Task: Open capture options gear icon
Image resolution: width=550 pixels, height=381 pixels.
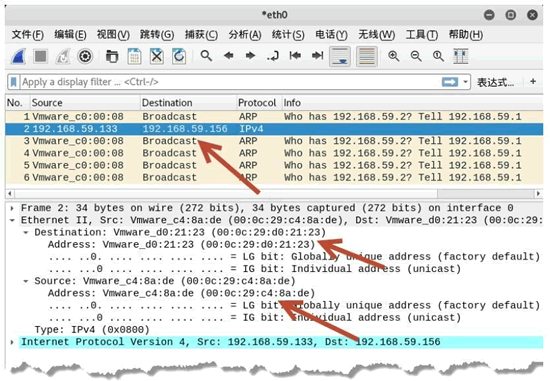Action: pos(85,56)
